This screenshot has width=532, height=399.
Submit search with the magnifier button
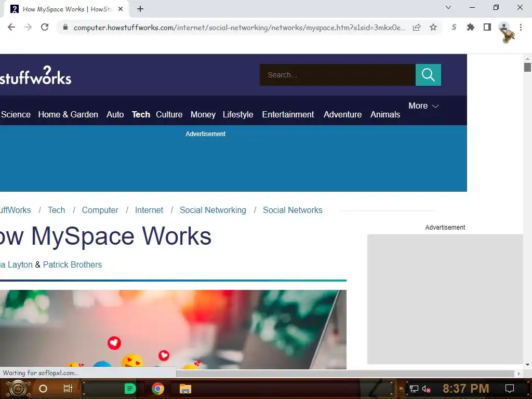point(428,75)
